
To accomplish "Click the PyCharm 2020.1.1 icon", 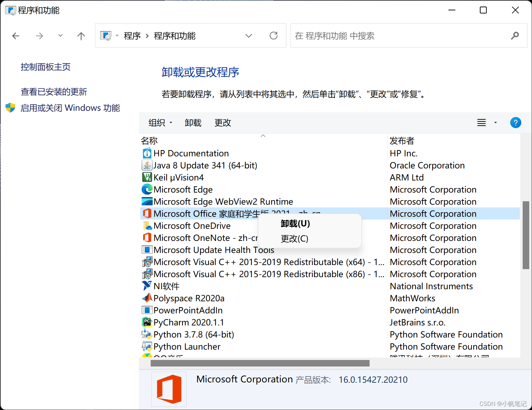I will [147, 322].
